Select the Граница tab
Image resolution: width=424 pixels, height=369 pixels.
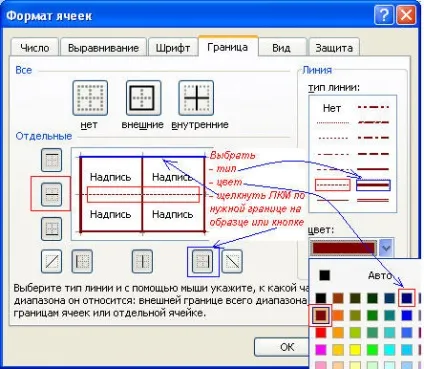pos(228,46)
